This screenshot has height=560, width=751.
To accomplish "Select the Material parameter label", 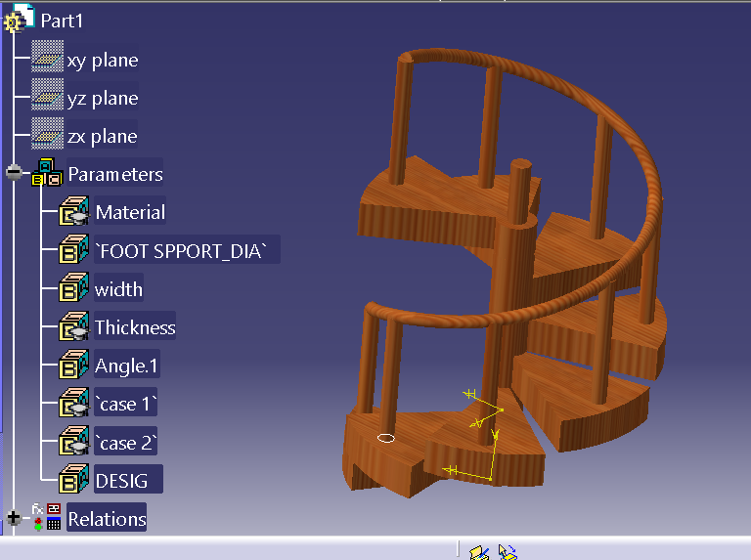I will pyautogui.click(x=130, y=212).
